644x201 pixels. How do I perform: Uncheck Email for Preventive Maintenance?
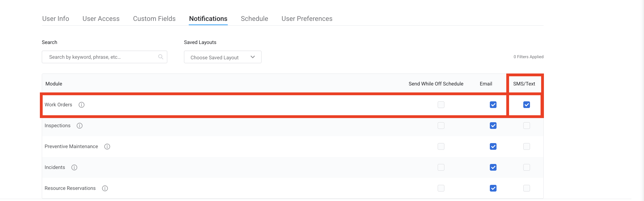click(493, 146)
